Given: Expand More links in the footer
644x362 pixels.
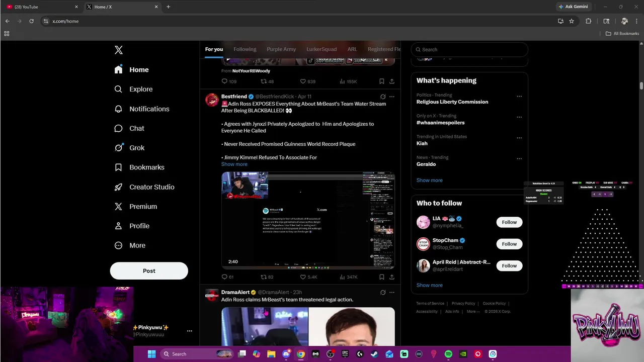Looking at the screenshot, I should [x=473, y=311].
